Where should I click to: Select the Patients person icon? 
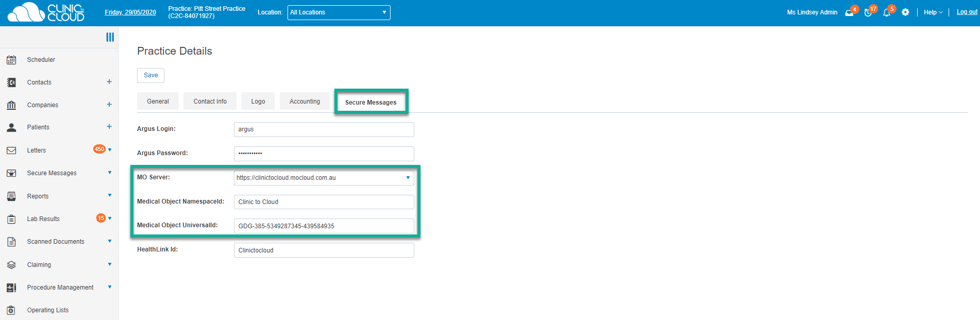pos(11,127)
